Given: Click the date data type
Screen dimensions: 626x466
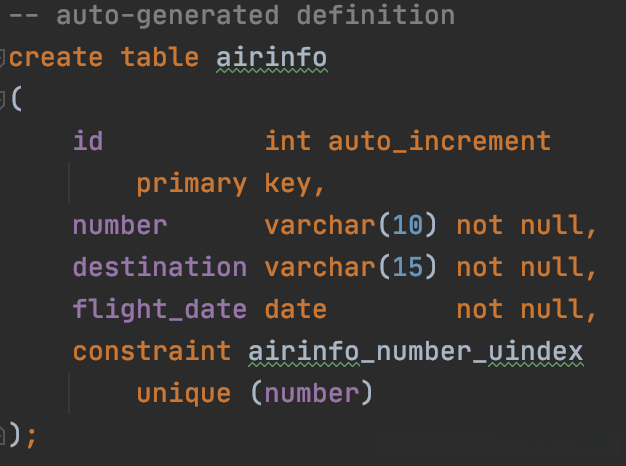Looking at the screenshot, I should coord(295,310).
